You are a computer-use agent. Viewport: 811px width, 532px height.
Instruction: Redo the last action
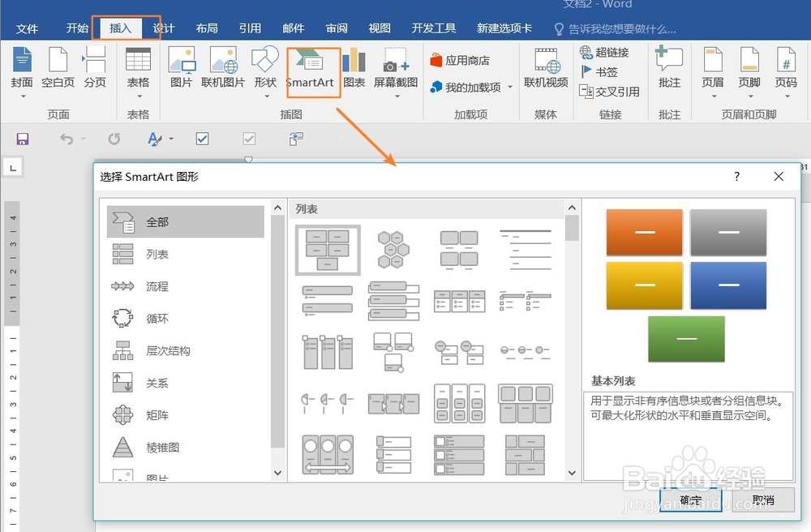(114, 139)
